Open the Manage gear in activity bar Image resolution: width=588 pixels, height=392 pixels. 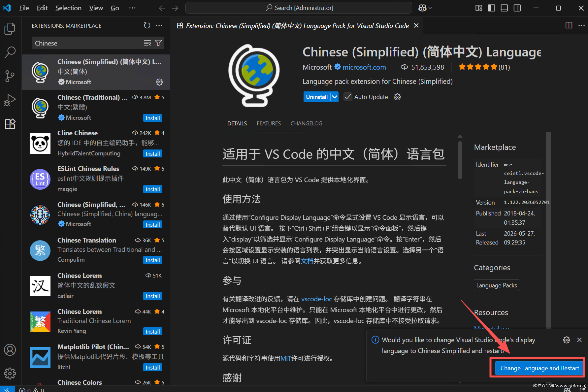[10, 374]
